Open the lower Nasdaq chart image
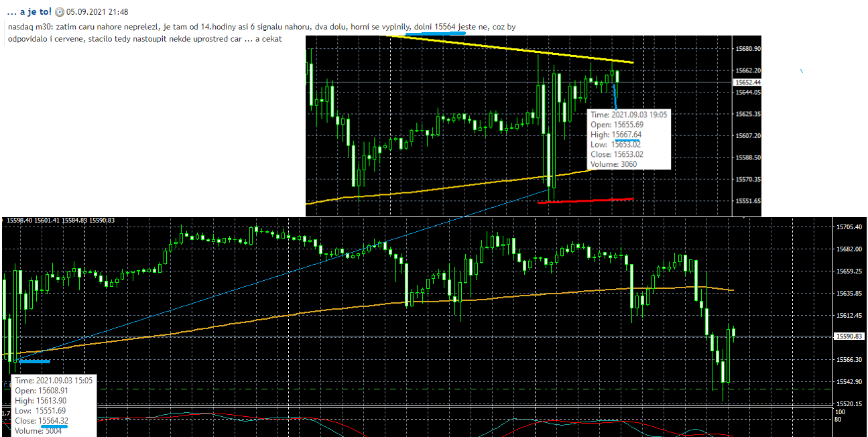The width and height of the screenshot is (868, 437). [x=434, y=326]
